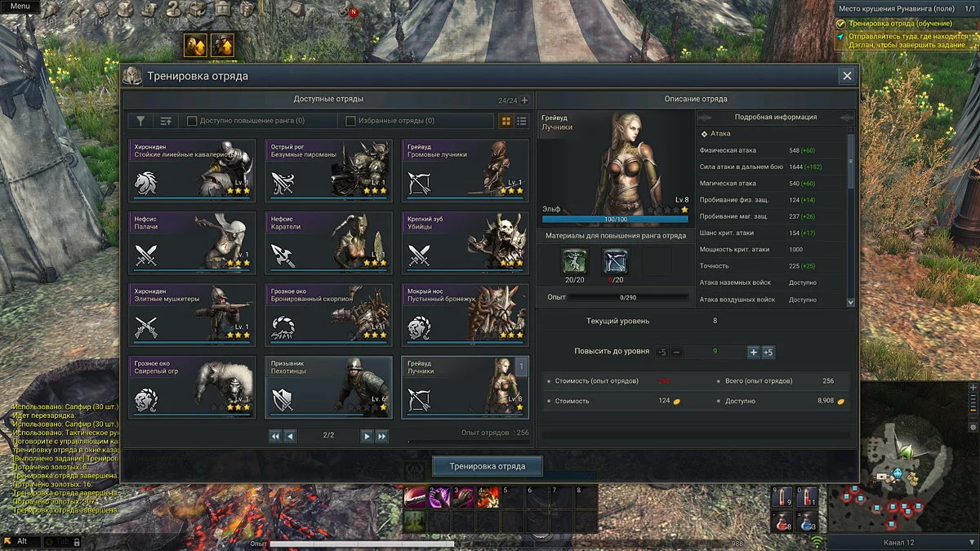Select the 'Стойкие линейные кавалеристы' squad card

click(192, 170)
